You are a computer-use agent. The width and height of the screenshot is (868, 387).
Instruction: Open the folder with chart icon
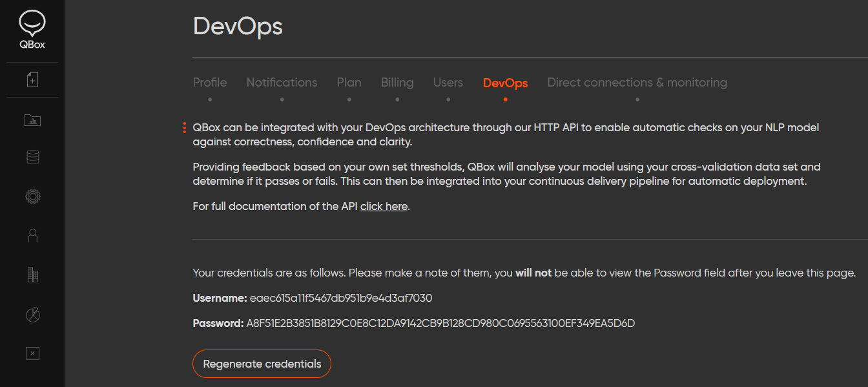32,120
